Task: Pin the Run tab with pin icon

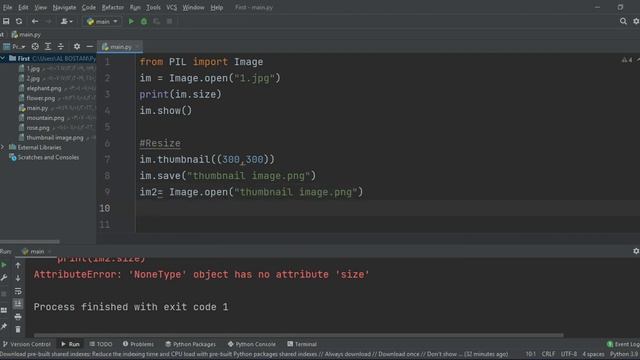Action: pos(4,326)
